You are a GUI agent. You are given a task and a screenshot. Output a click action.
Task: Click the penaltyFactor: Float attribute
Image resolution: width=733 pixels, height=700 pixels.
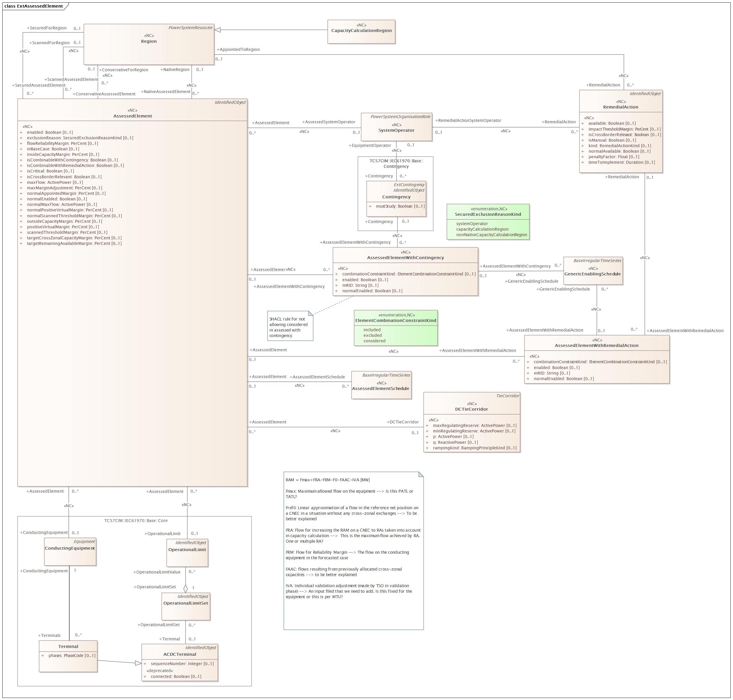[614, 157]
